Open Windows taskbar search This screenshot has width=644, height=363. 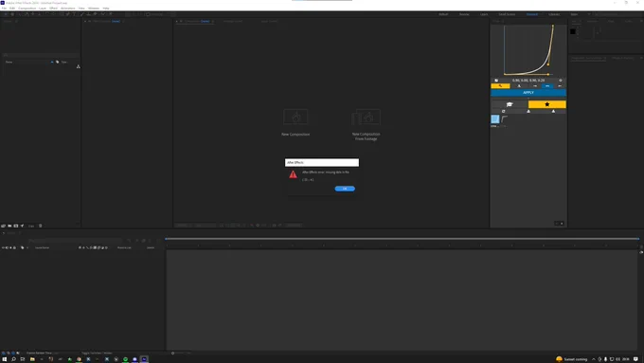(13, 359)
